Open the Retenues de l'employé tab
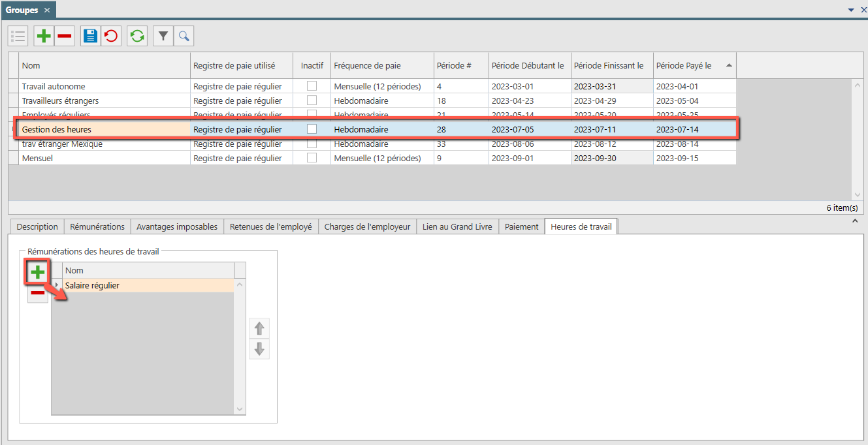 pyautogui.click(x=271, y=226)
